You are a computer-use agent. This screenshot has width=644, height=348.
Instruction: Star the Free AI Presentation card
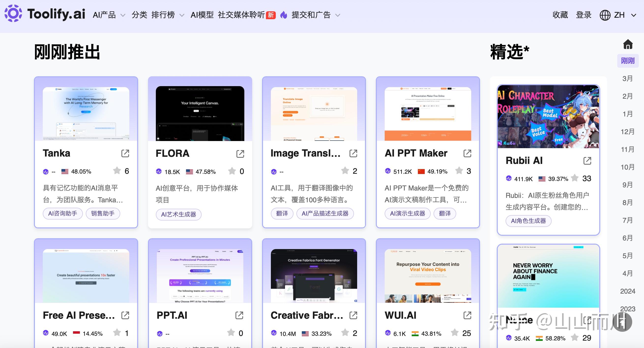117,333
